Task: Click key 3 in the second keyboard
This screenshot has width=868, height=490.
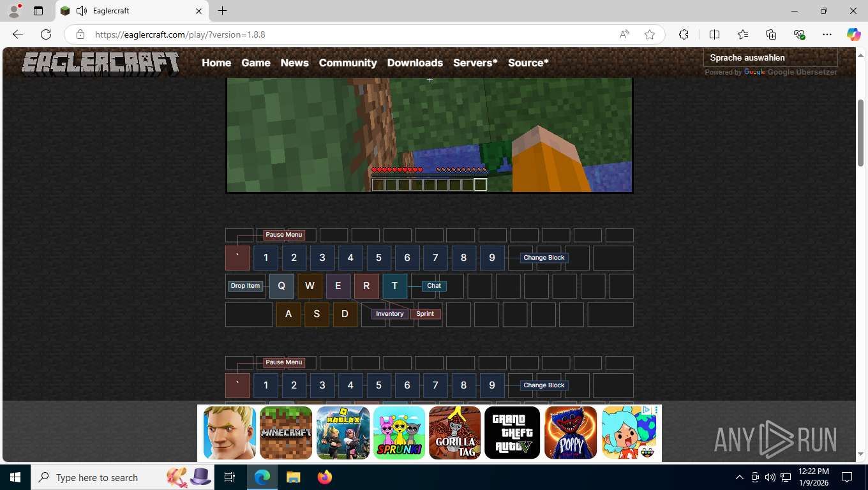Action: [322, 385]
